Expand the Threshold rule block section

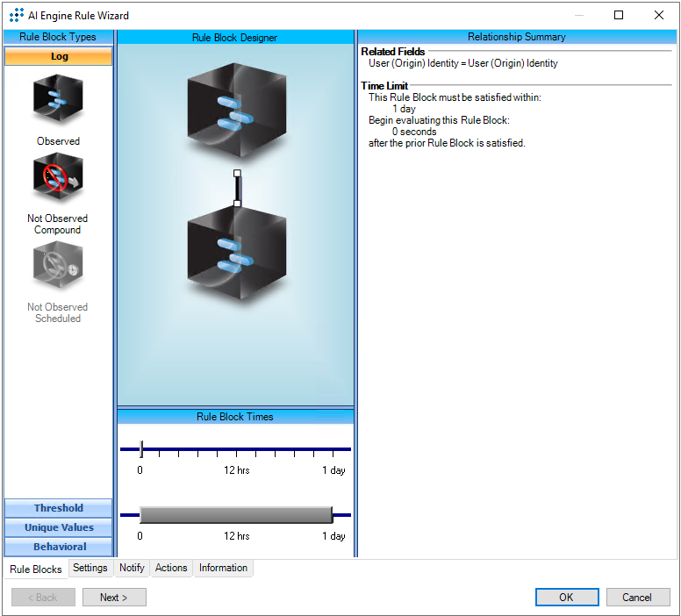[x=59, y=508]
